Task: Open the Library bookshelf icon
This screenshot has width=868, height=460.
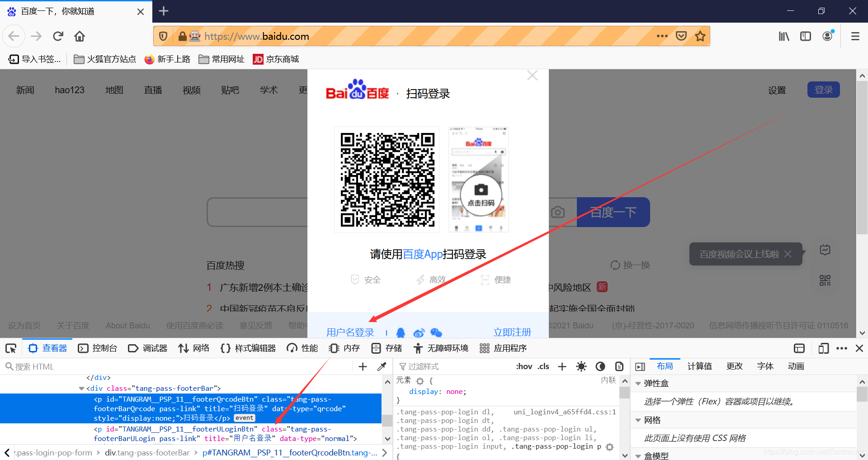Action: click(784, 36)
